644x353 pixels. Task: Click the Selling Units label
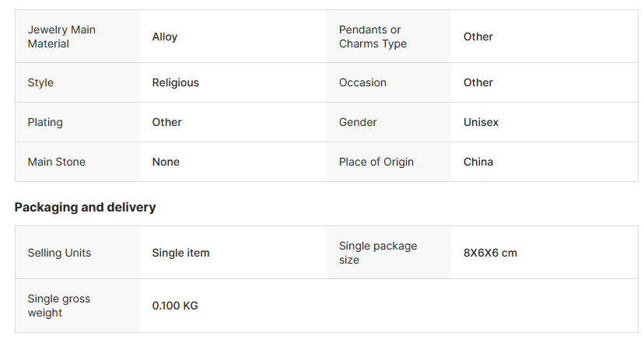[59, 253]
